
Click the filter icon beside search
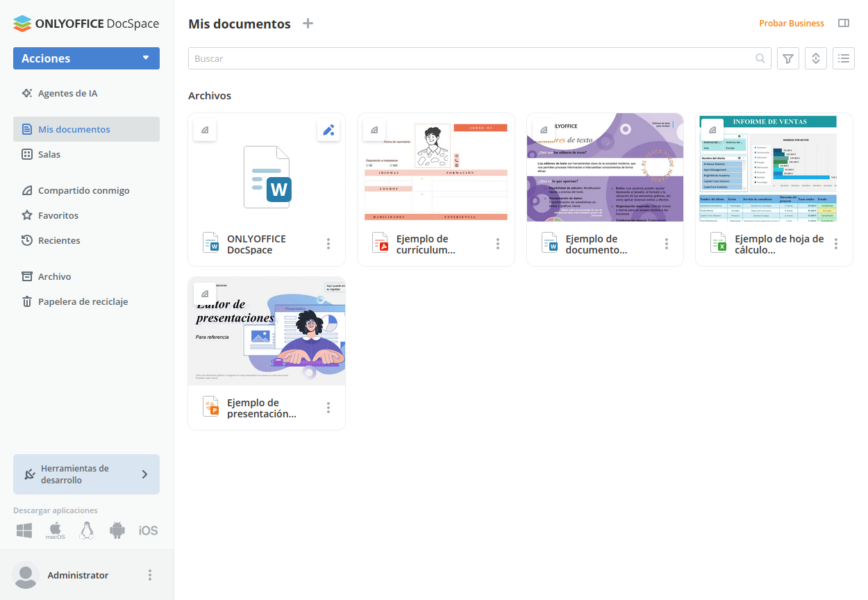[x=788, y=59]
